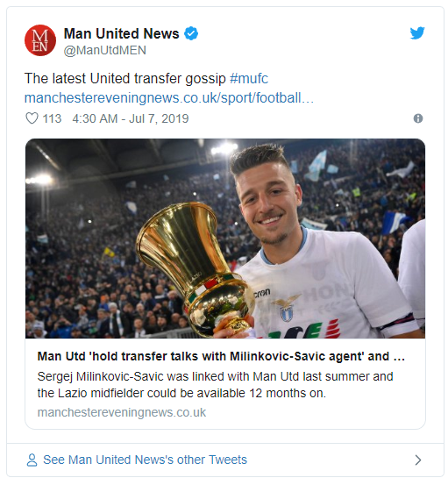Open the Man United News account name
The image size is (448, 485).
121,33
